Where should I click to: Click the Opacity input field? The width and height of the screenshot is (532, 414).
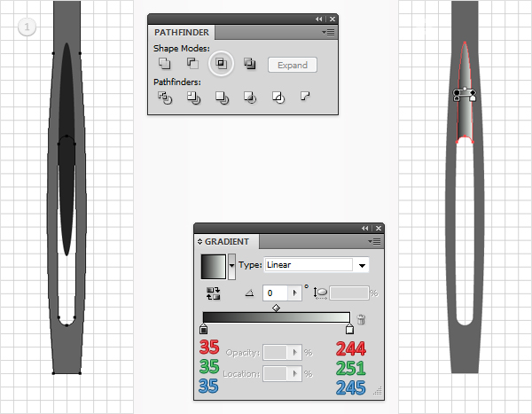275,353
